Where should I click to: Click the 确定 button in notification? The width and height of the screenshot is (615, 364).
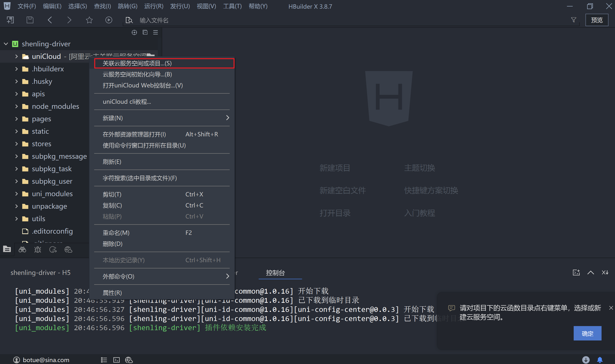pos(587,333)
